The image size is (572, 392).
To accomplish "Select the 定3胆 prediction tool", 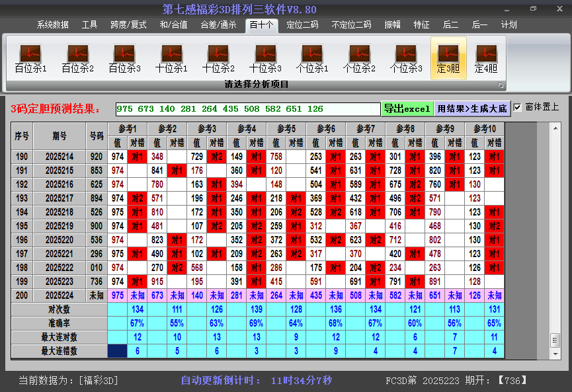I will tap(448, 58).
